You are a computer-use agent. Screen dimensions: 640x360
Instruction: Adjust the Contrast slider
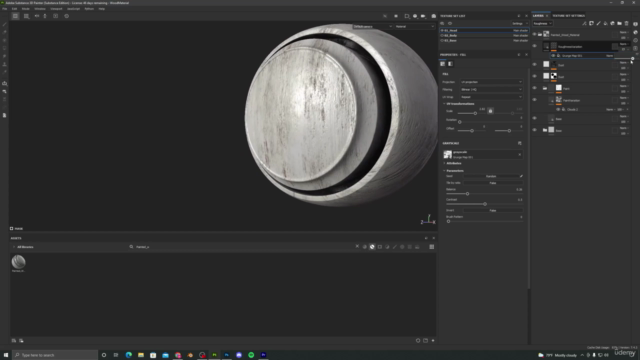484,204
